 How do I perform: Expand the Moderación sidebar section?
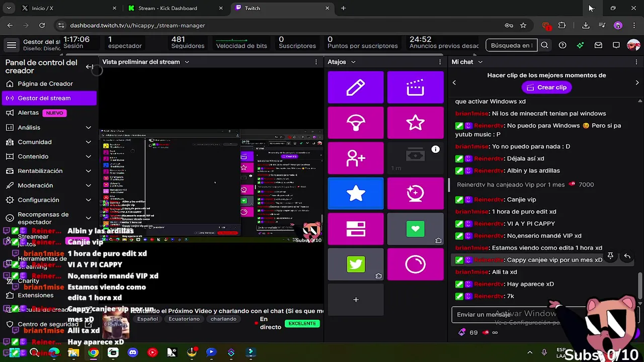click(x=88, y=186)
